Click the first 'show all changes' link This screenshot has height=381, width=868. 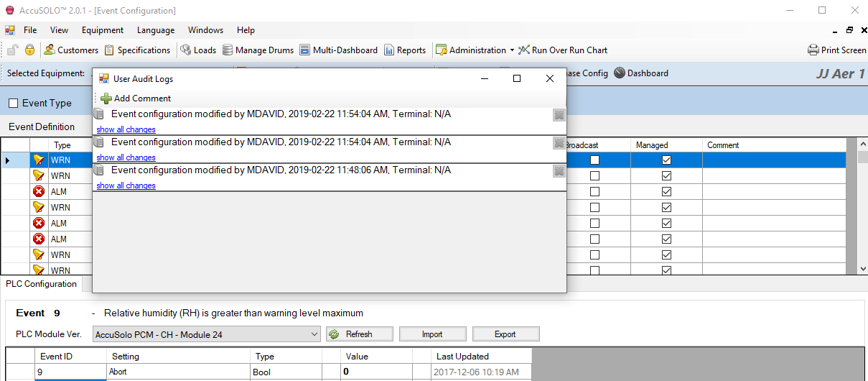point(126,129)
